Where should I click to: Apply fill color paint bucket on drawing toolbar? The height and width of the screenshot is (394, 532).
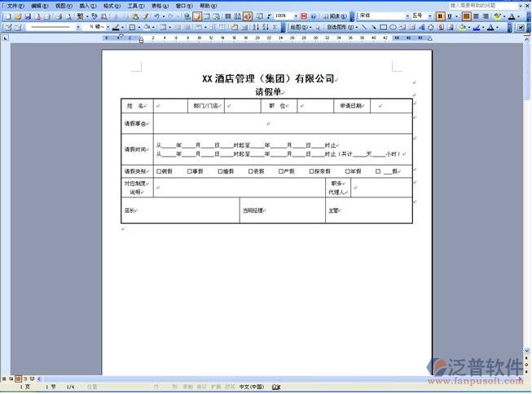462,27
